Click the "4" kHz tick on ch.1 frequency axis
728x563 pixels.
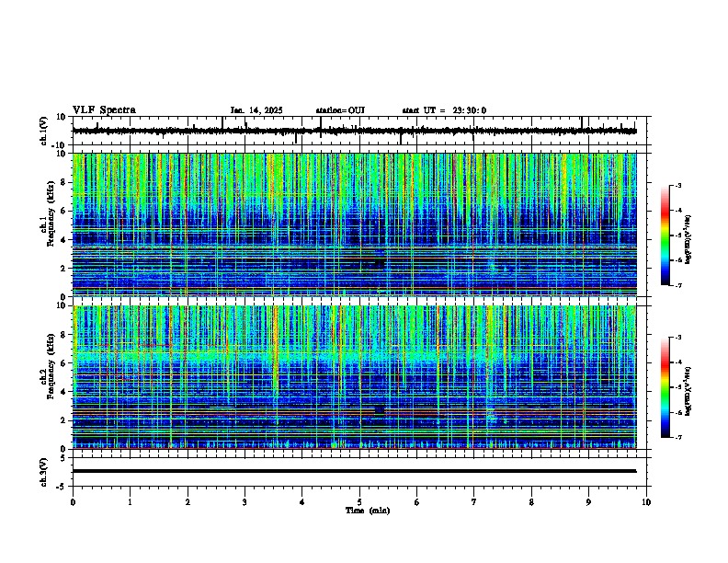point(64,240)
